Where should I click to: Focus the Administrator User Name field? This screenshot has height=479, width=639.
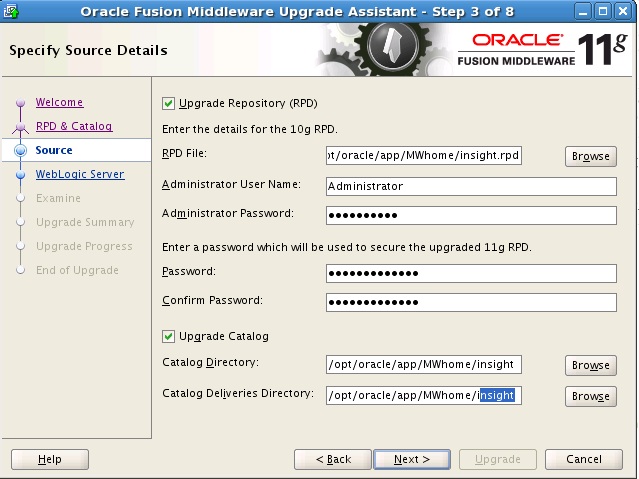click(471, 186)
